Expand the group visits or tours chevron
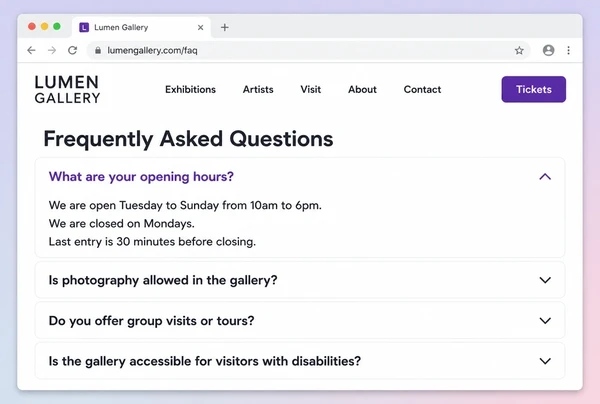 coord(545,321)
